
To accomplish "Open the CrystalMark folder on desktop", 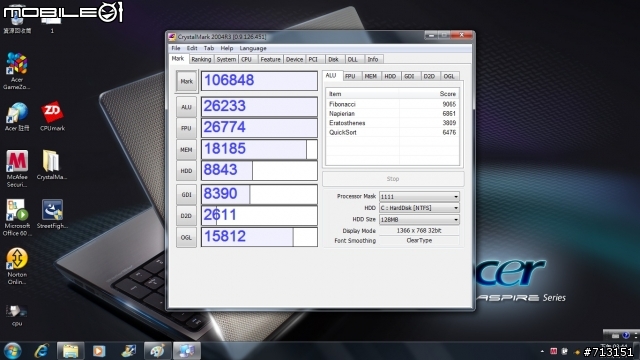I will [52, 165].
